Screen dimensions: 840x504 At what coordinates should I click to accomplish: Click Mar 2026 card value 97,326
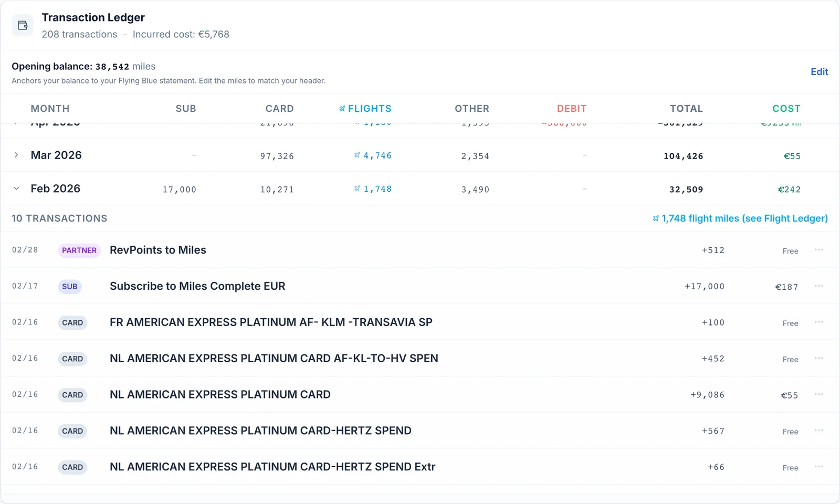pos(277,156)
